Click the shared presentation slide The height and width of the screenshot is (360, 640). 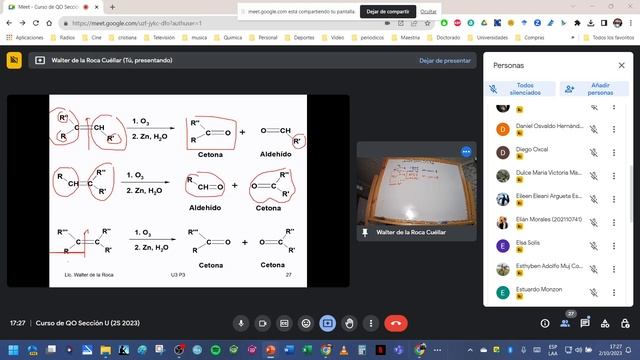(x=178, y=191)
